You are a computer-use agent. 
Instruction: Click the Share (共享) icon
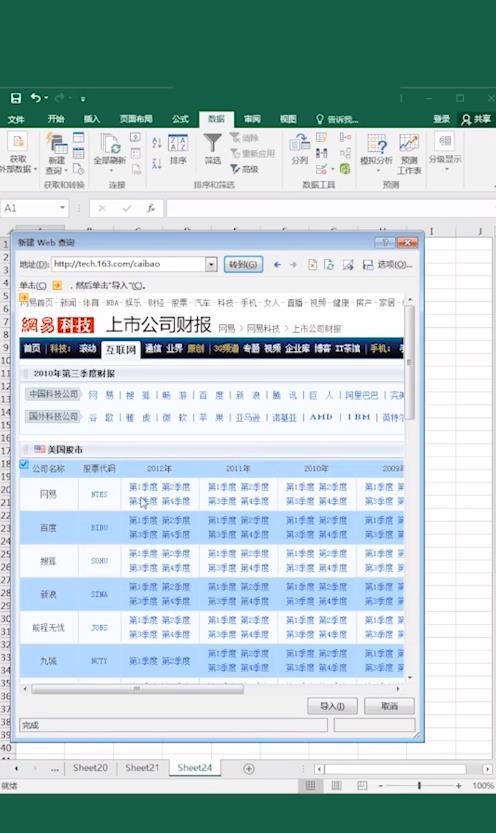[x=476, y=119]
